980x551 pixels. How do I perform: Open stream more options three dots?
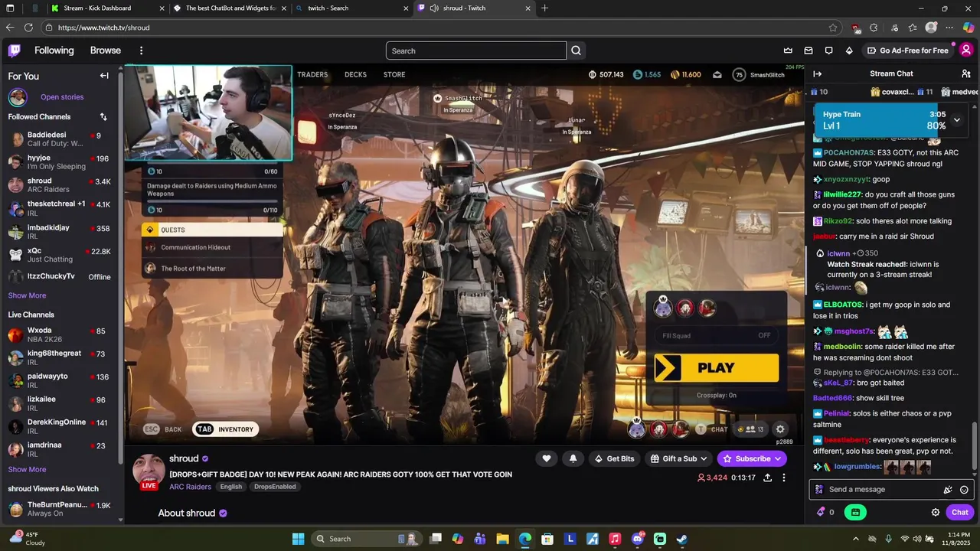[x=783, y=478]
